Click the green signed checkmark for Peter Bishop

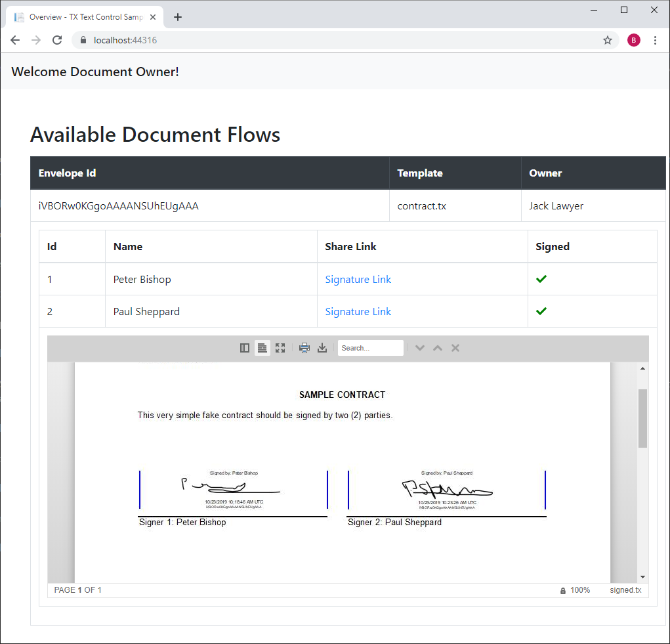[541, 279]
